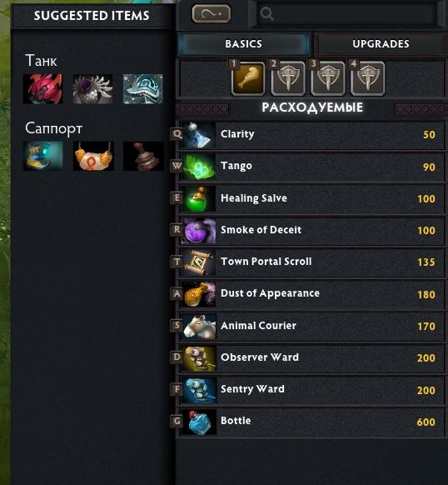Select the Town Portal Scroll icon
Screen dimensions: 448x485
coord(198,262)
